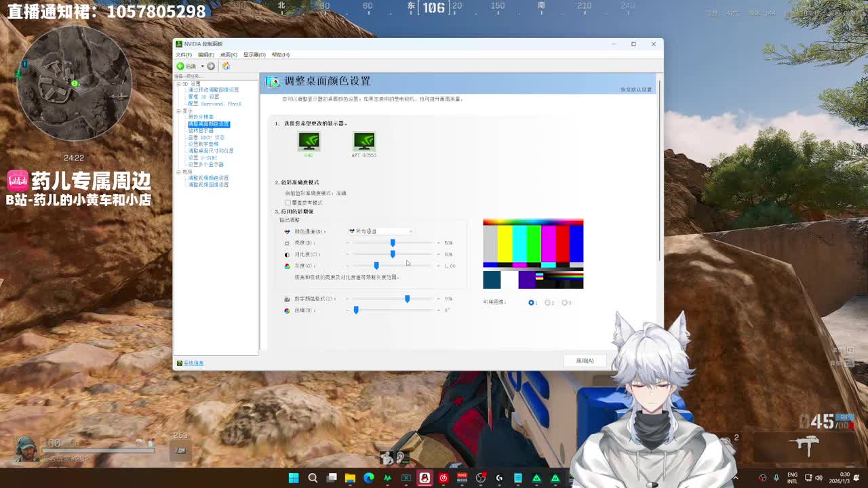Collapse the 3D 设置 tree node

tap(179, 84)
